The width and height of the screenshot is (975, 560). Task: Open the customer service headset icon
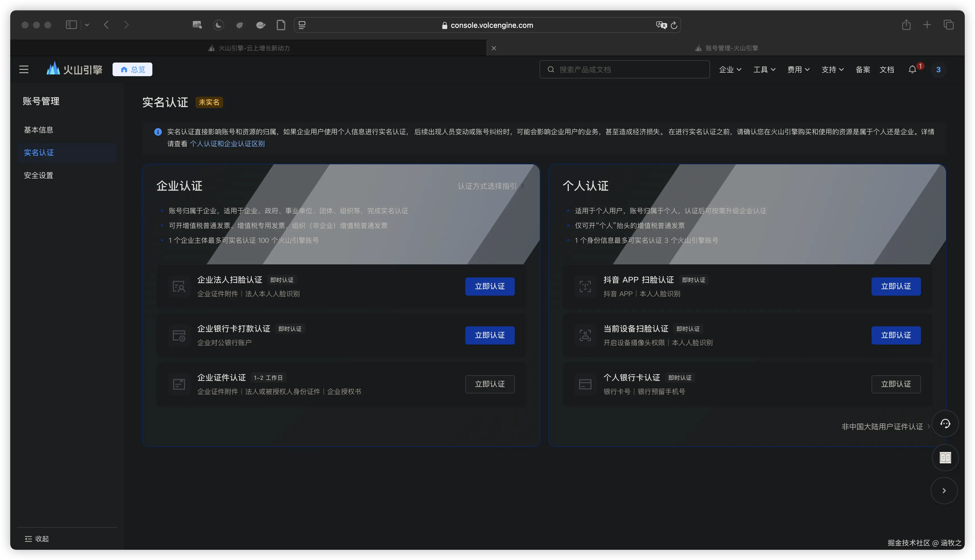[945, 424]
